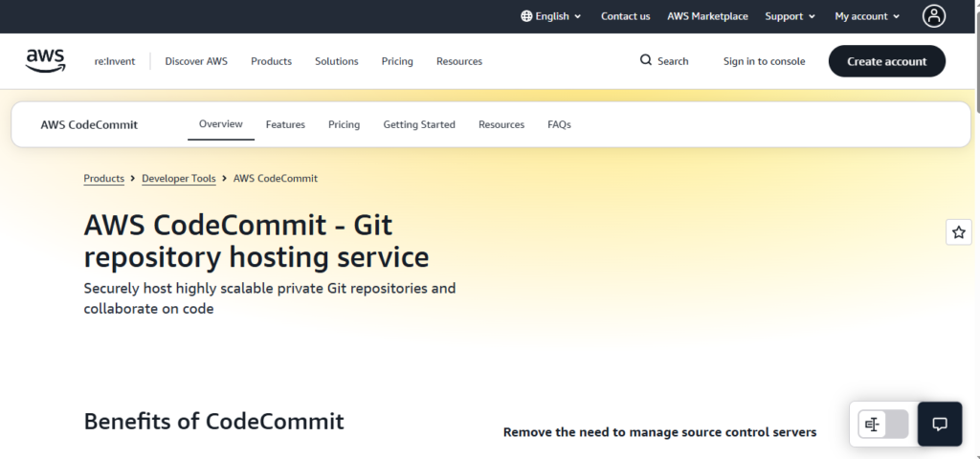
Task: Bookmark page with the star icon
Action: (x=959, y=232)
